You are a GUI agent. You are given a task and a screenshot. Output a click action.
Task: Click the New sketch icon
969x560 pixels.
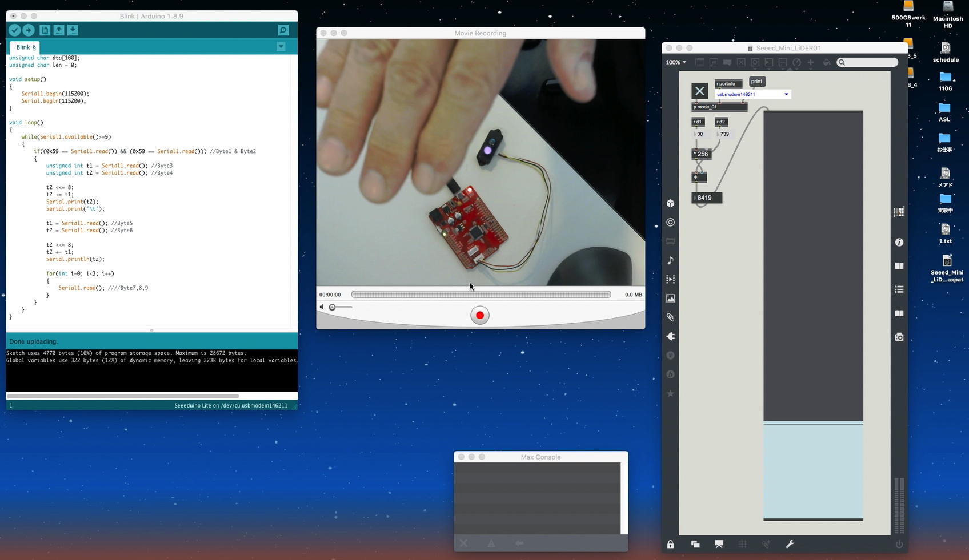pos(45,30)
